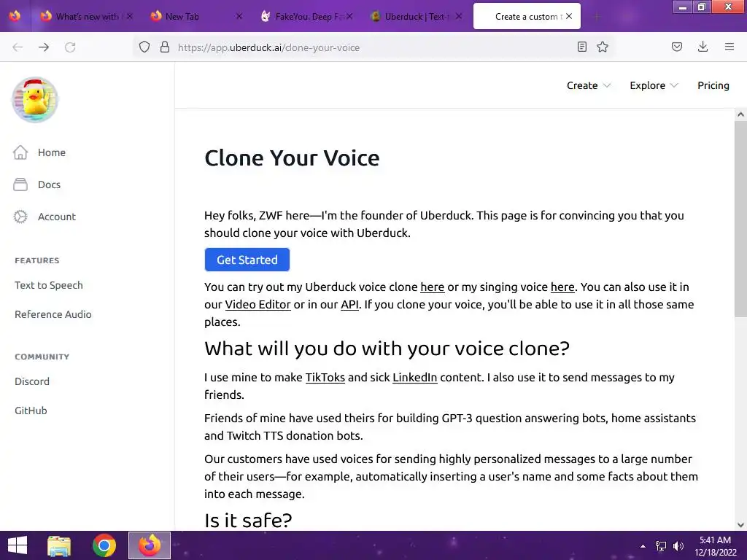The width and height of the screenshot is (747, 560).
Task: Open the API link
Action: tap(349, 304)
